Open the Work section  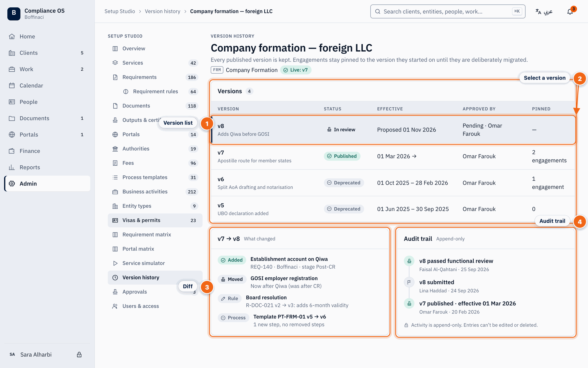click(47, 69)
